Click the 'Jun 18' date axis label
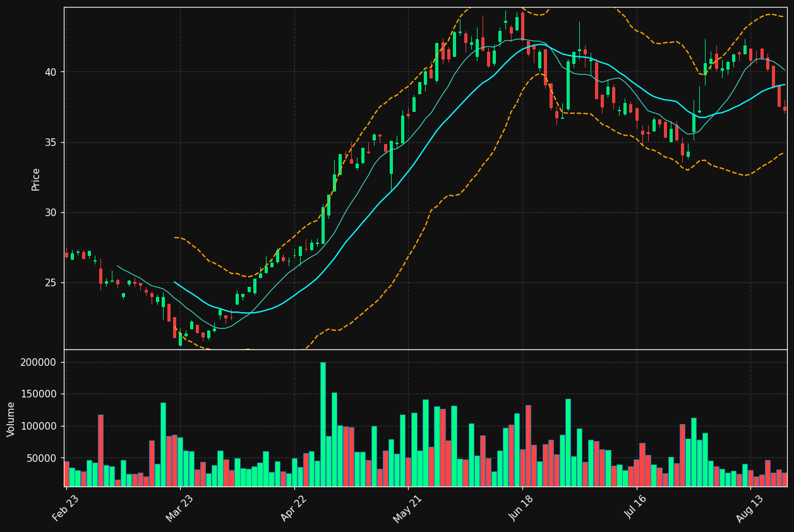 coord(521,508)
